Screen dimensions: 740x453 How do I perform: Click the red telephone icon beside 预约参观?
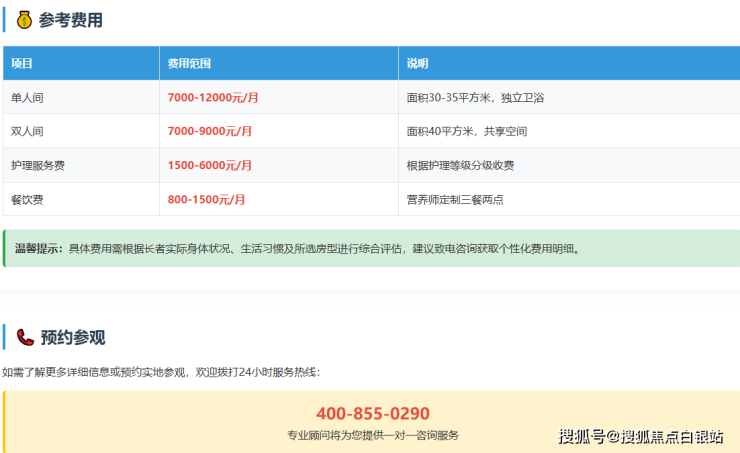coord(24,337)
